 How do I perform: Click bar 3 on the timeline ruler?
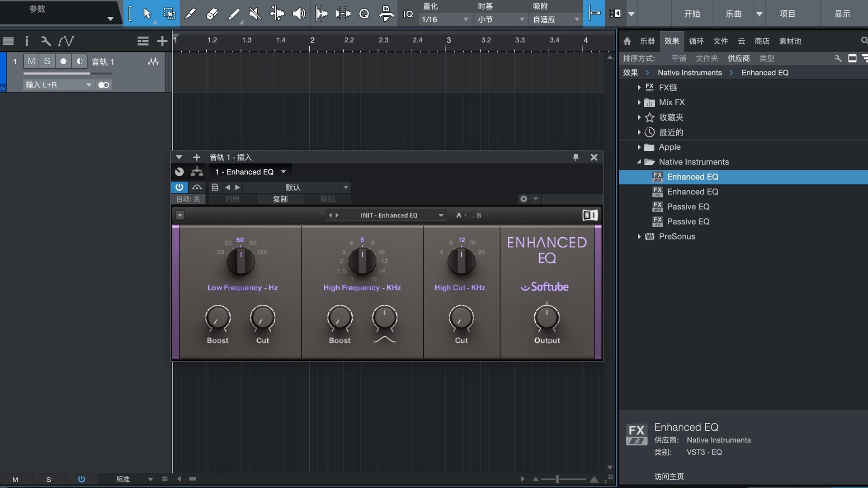pos(448,40)
